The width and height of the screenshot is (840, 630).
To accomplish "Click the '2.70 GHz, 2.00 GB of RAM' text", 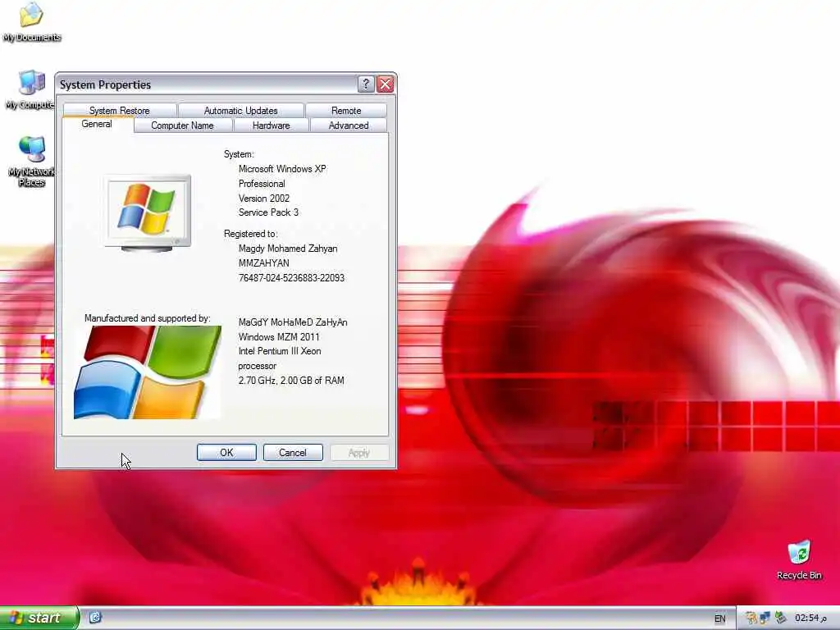I will [291, 381].
